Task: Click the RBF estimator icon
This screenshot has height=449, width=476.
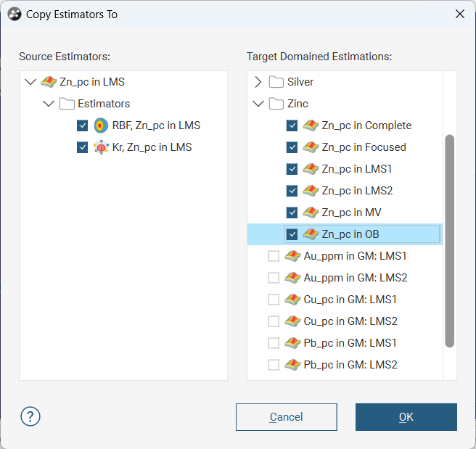Action: [x=101, y=125]
